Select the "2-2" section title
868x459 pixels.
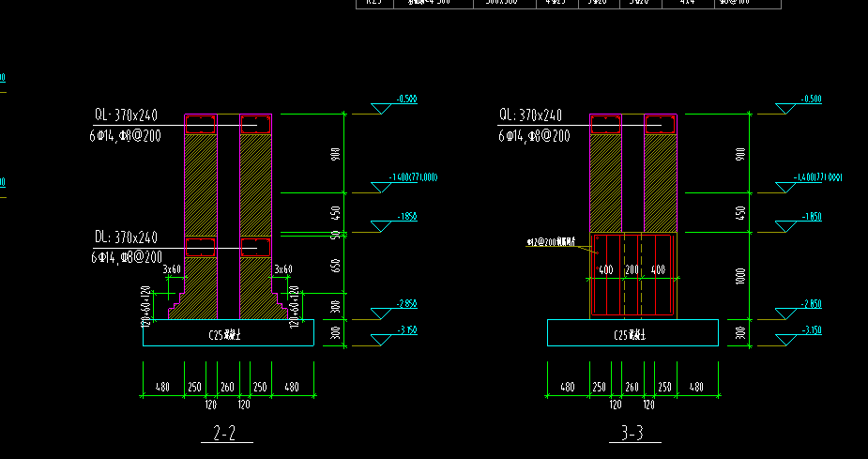coord(225,433)
